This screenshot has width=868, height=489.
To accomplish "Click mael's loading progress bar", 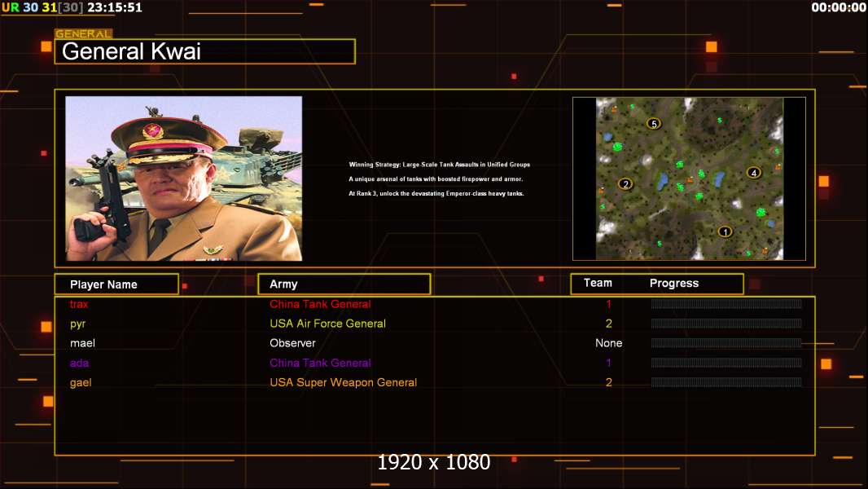I will tap(726, 343).
